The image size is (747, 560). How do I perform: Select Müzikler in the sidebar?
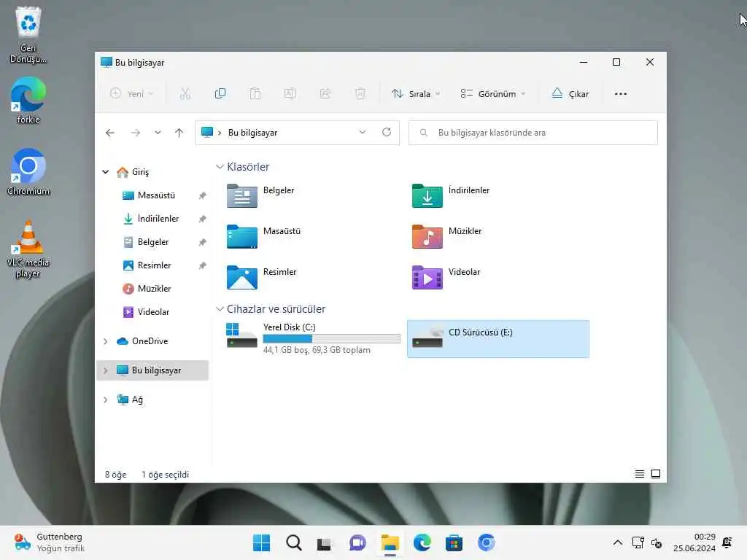(154, 289)
